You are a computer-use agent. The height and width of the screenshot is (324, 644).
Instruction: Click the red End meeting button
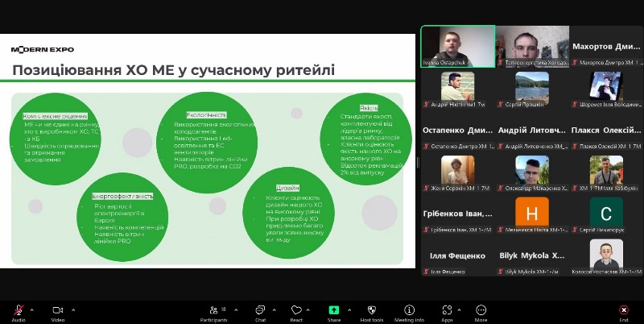623,310
